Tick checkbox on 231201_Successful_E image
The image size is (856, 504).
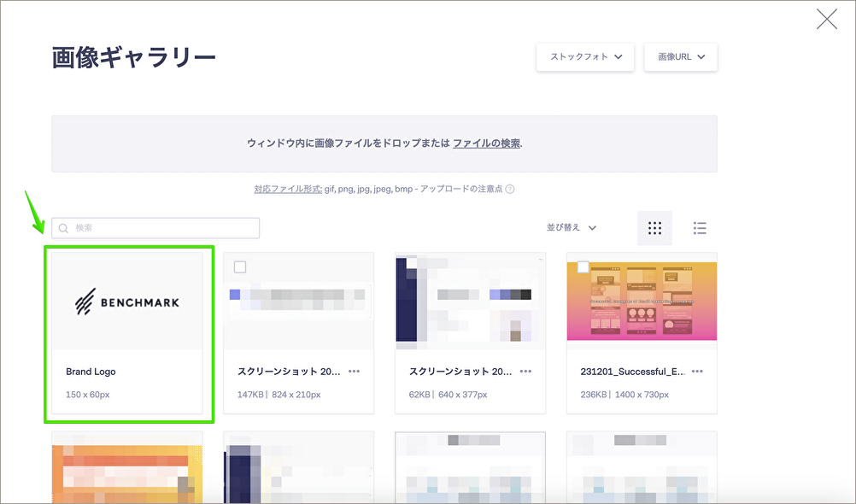[x=583, y=267]
